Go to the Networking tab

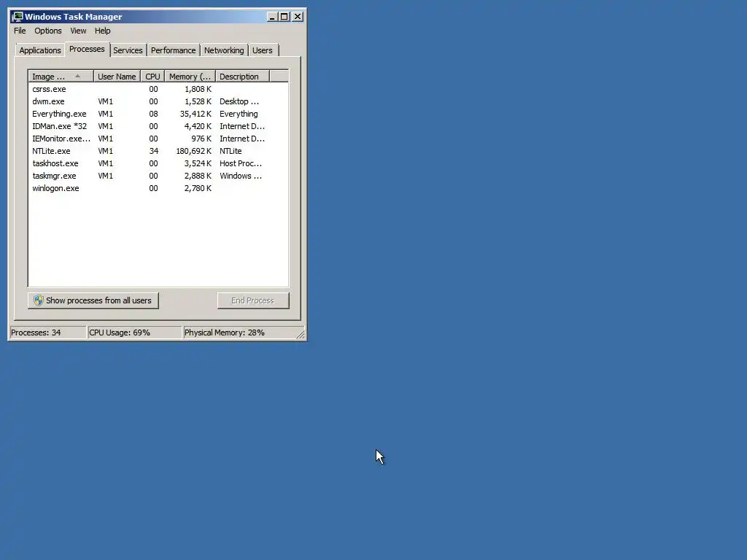[x=224, y=50]
